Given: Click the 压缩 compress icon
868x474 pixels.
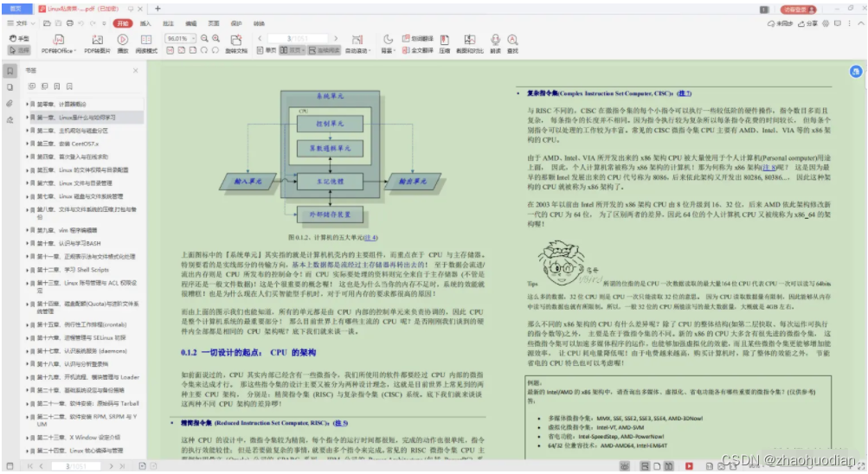Looking at the screenshot, I should (445, 40).
